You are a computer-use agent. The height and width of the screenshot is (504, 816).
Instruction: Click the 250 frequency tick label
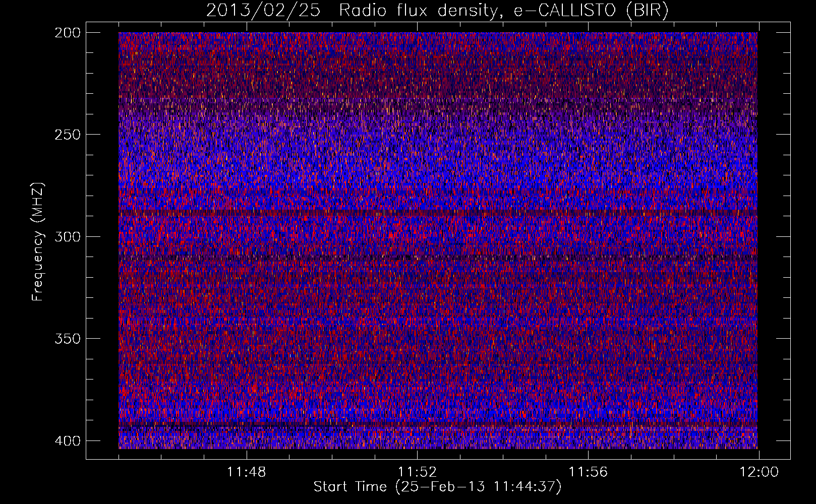click(x=67, y=135)
